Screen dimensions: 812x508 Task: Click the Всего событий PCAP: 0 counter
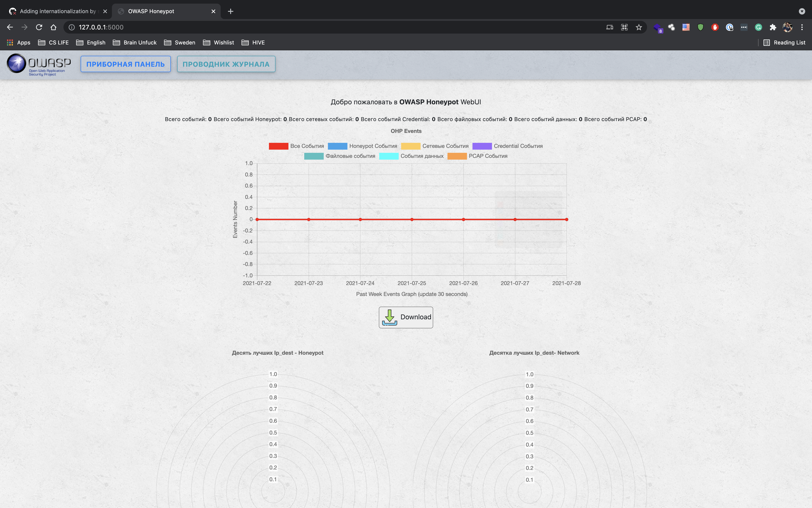pyautogui.click(x=615, y=119)
